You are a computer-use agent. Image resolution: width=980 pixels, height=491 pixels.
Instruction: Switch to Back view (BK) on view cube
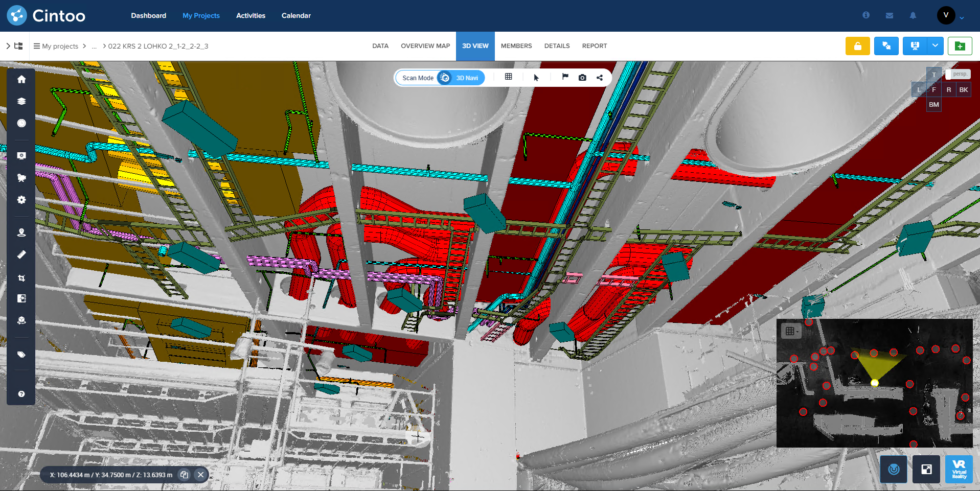964,89
